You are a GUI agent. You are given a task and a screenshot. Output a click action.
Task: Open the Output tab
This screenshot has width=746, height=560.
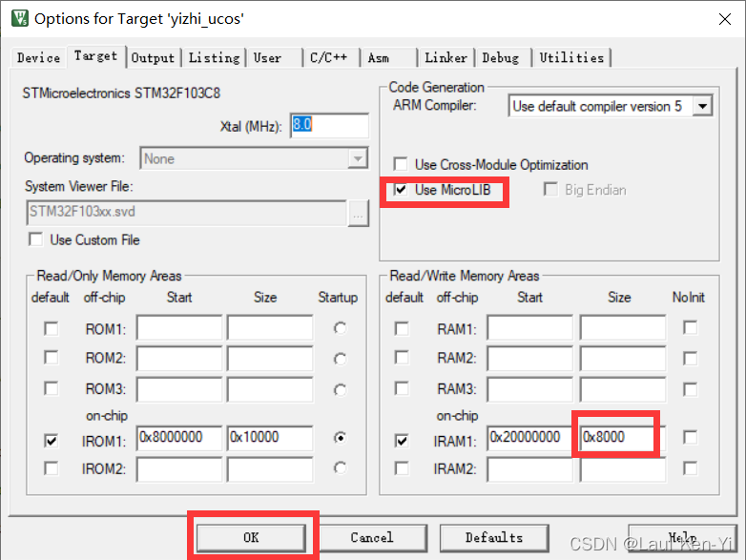[153, 58]
